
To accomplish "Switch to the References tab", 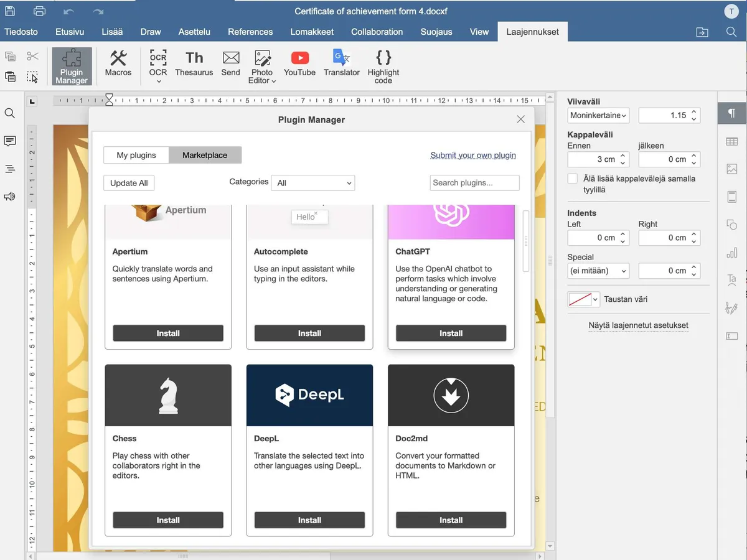I will click(250, 32).
